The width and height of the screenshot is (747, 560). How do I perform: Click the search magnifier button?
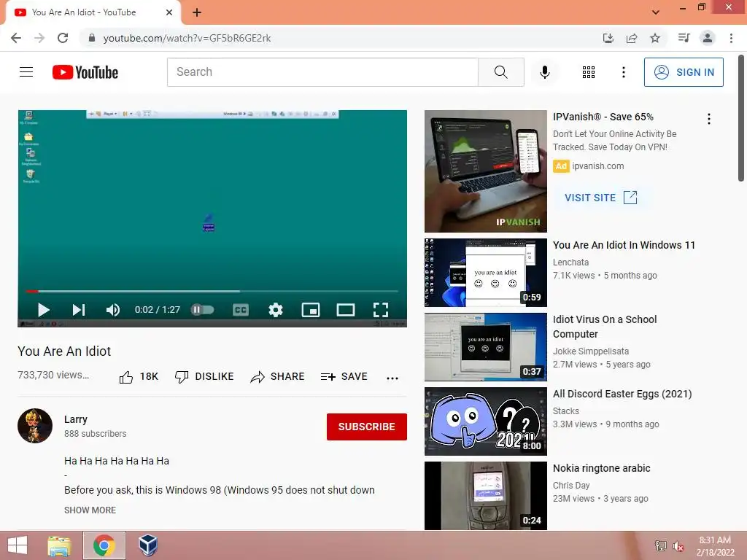[x=500, y=72]
